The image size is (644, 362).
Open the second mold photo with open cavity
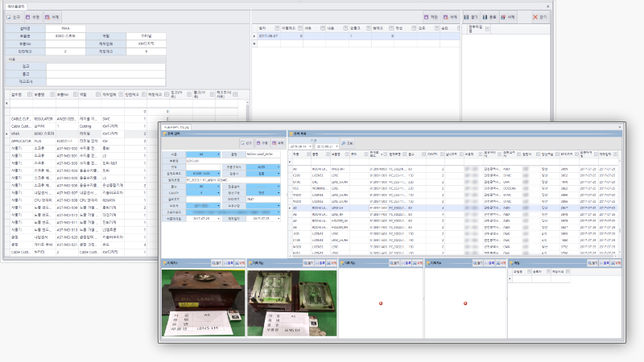point(291,303)
